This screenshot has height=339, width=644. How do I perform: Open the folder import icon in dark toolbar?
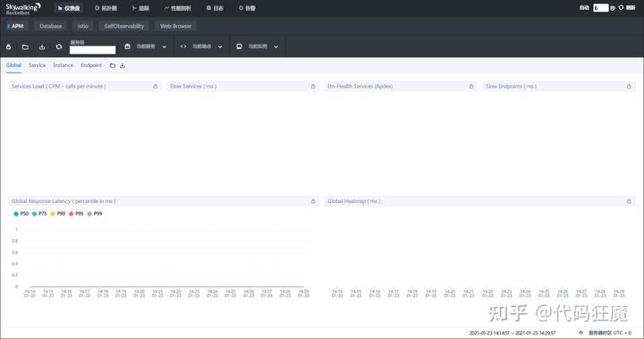coord(25,47)
